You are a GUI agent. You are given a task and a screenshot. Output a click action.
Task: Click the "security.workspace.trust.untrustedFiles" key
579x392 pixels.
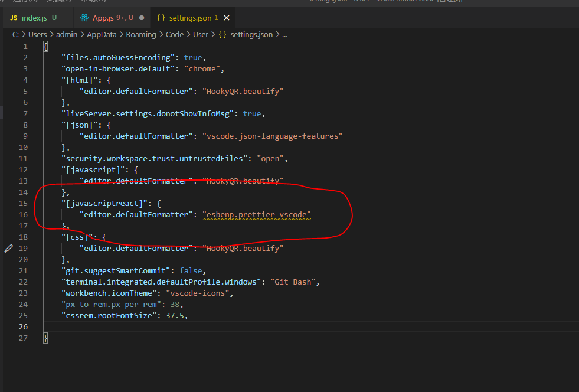pyautogui.click(x=155, y=158)
